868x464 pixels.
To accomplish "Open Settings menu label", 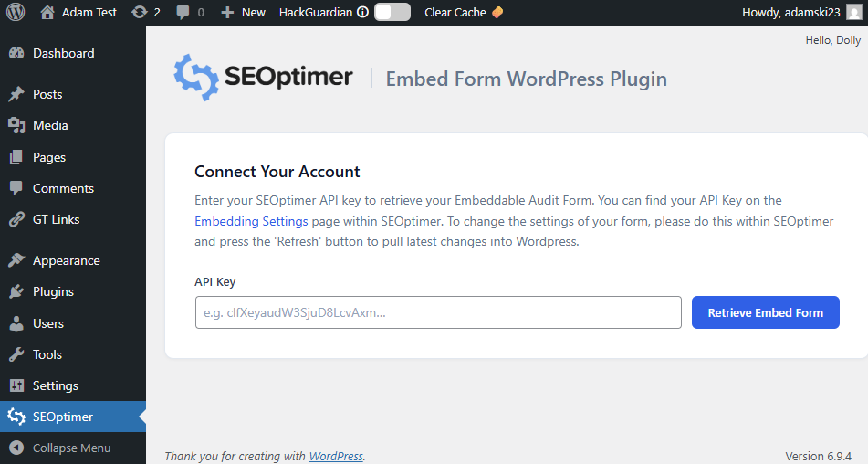I will [x=56, y=386].
